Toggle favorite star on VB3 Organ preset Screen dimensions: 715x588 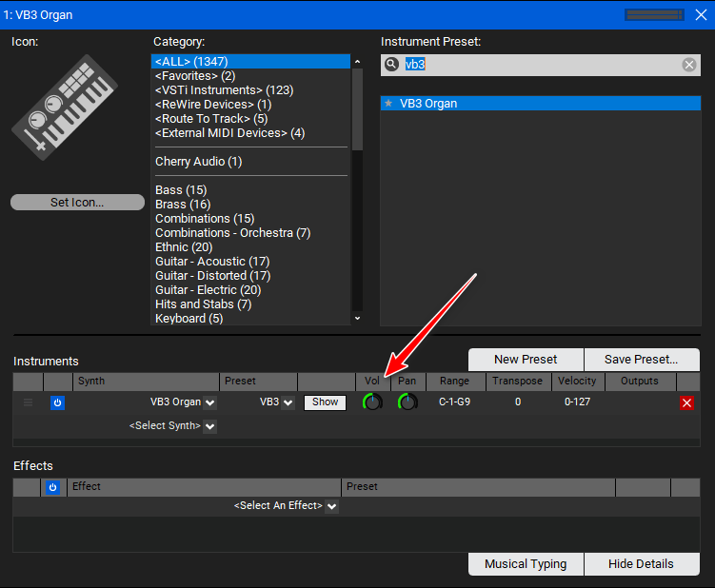[388, 104]
